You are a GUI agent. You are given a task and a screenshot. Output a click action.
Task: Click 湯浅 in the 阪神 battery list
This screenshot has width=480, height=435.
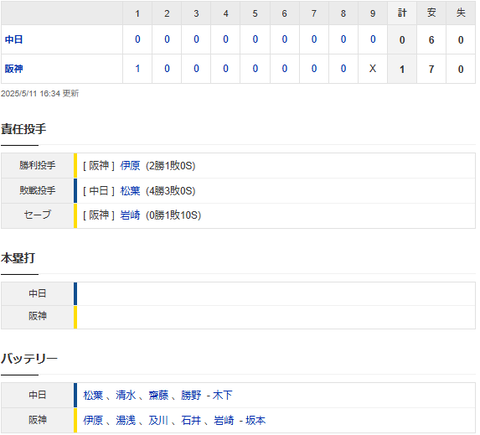click(126, 420)
